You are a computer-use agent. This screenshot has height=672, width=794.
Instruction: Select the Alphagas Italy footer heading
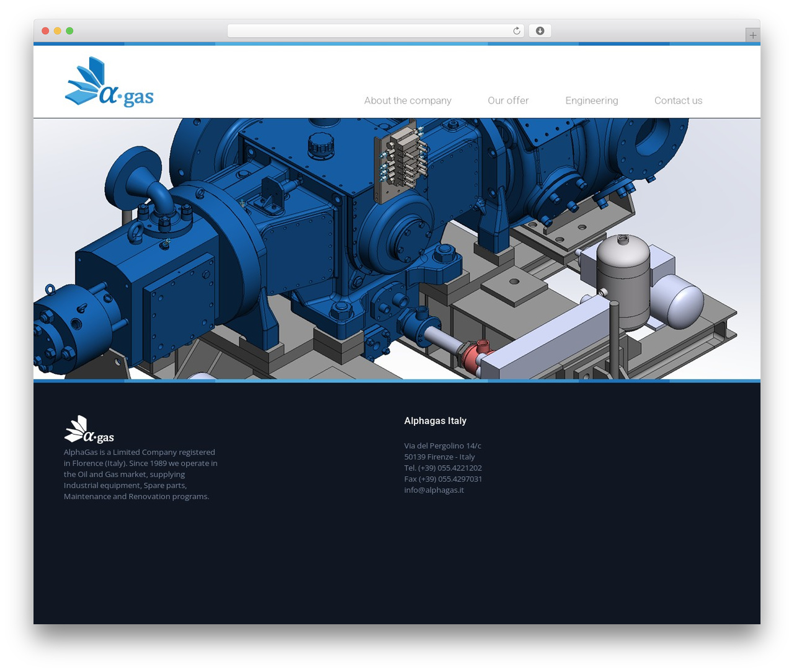coord(435,421)
